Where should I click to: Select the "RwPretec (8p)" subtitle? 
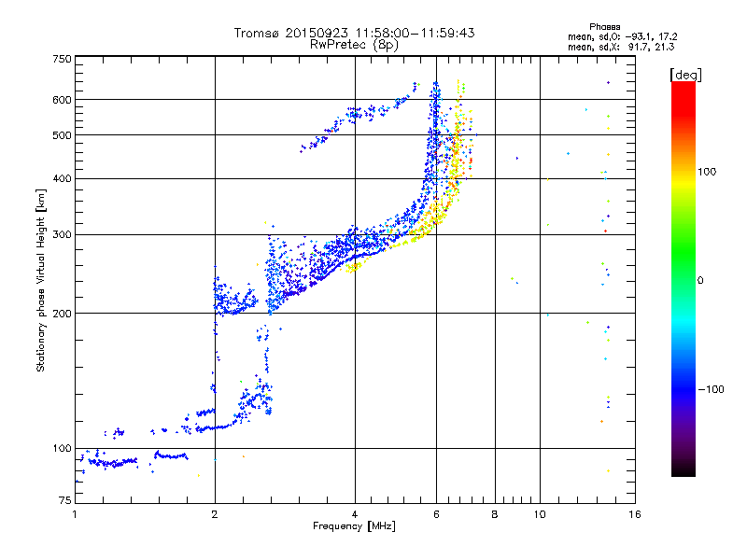[354, 45]
